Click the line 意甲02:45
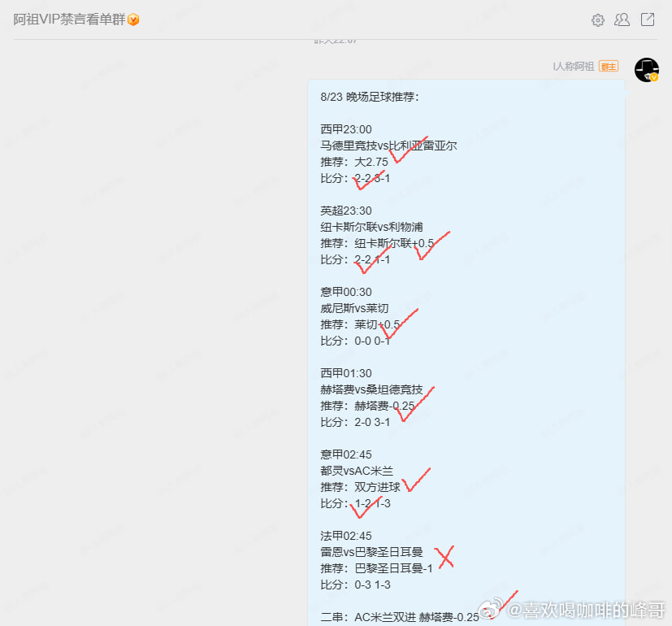This screenshot has width=672, height=626. point(346,454)
